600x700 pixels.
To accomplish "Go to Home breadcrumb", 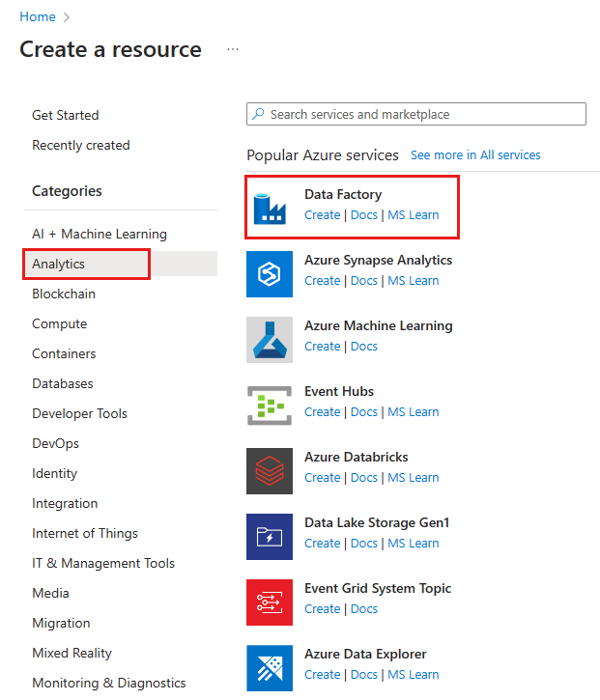I will click(x=38, y=17).
